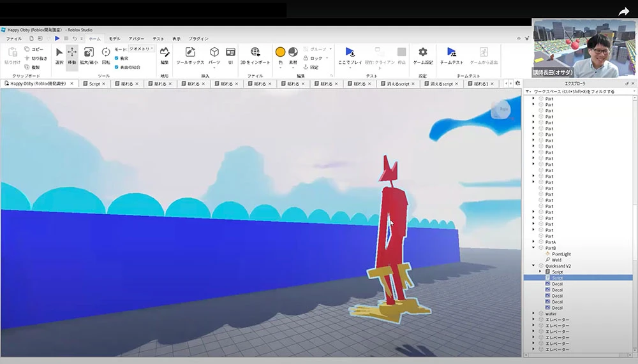Open the terrain Editor (編集) tool

pyautogui.click(x=165, y=55)
